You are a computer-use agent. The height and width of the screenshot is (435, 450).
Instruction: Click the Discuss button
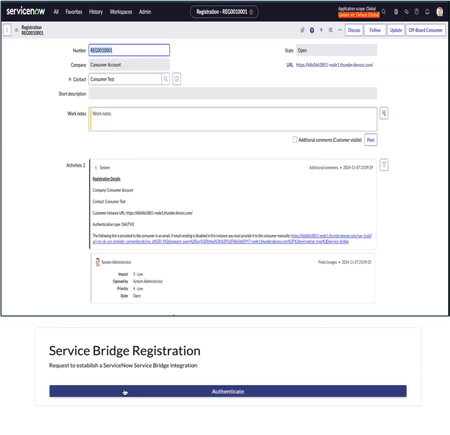(x=354, y=30)
